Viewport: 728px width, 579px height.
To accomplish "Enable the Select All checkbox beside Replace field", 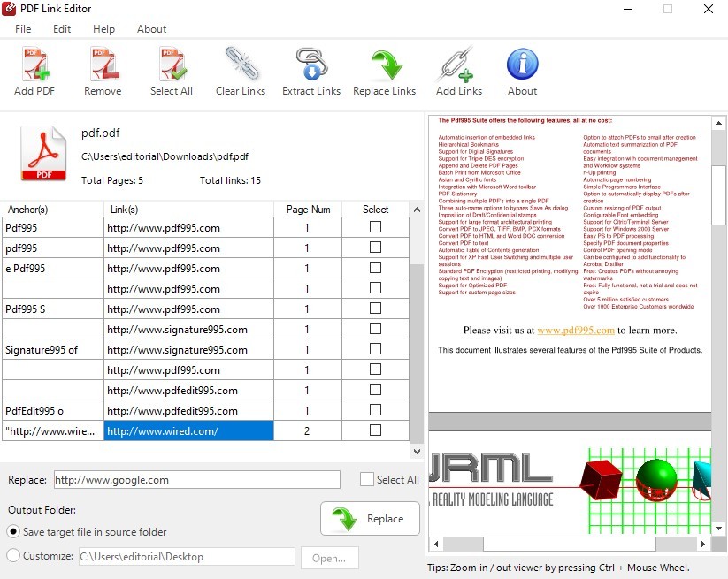I will coord(367,479).
